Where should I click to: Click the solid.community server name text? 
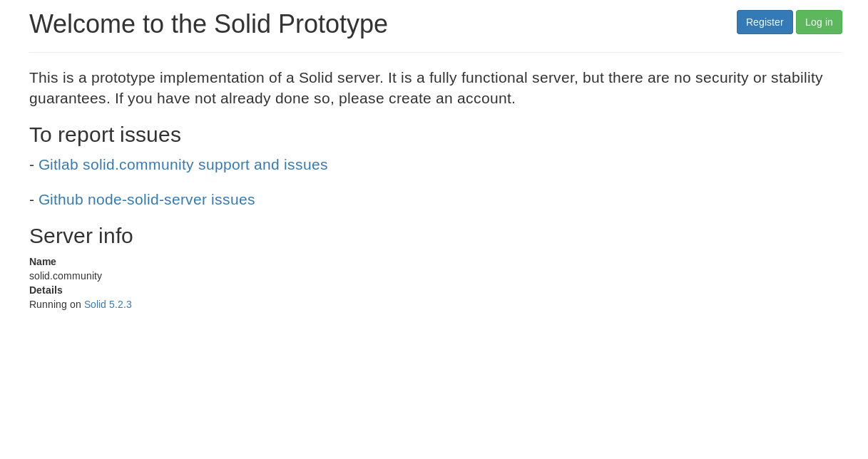66,276
